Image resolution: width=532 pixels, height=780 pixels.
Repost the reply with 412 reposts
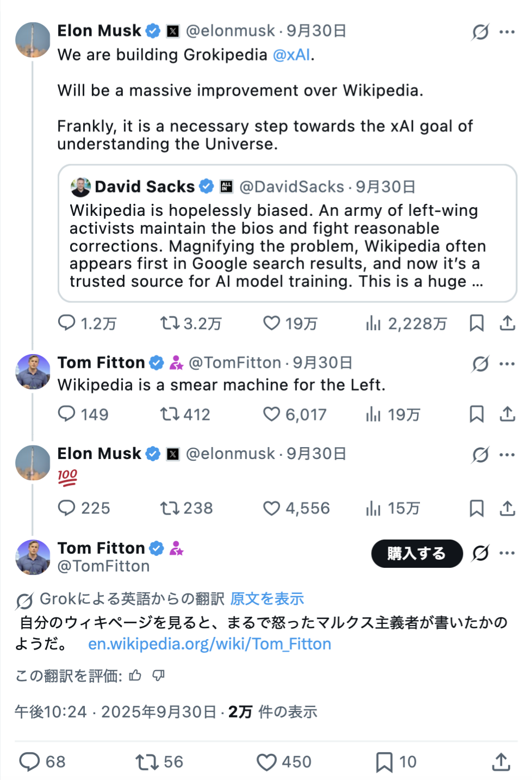point(170,414)
